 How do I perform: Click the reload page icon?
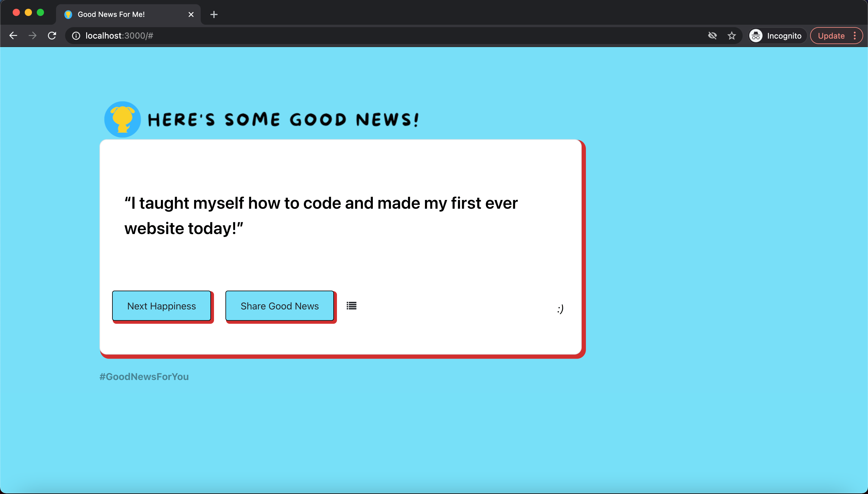pos(52,35)
